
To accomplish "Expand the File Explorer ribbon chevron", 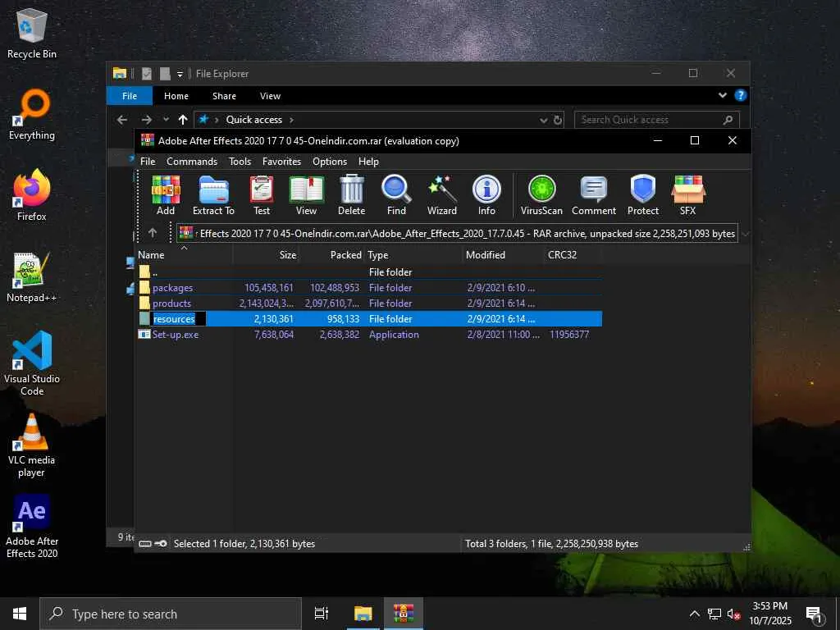I will [723, 95].
